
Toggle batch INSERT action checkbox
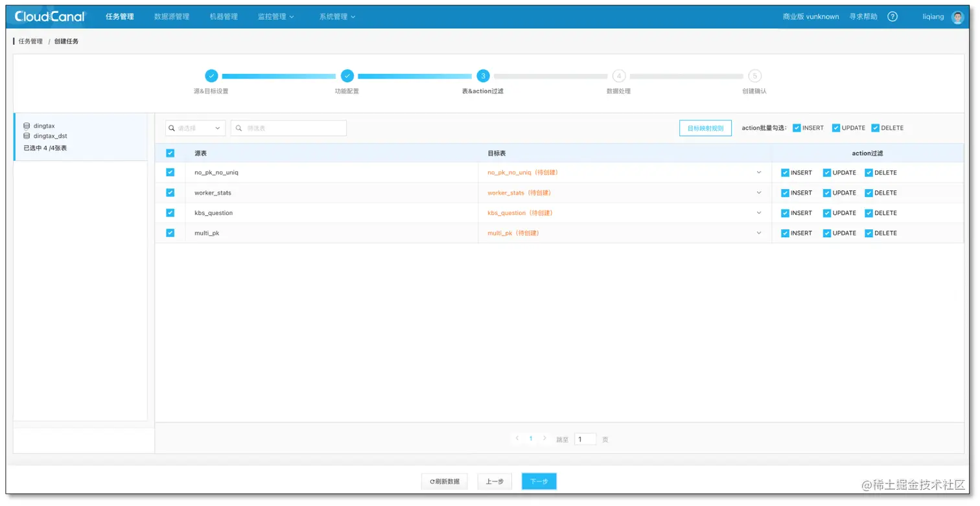click(x=797, y=128)
